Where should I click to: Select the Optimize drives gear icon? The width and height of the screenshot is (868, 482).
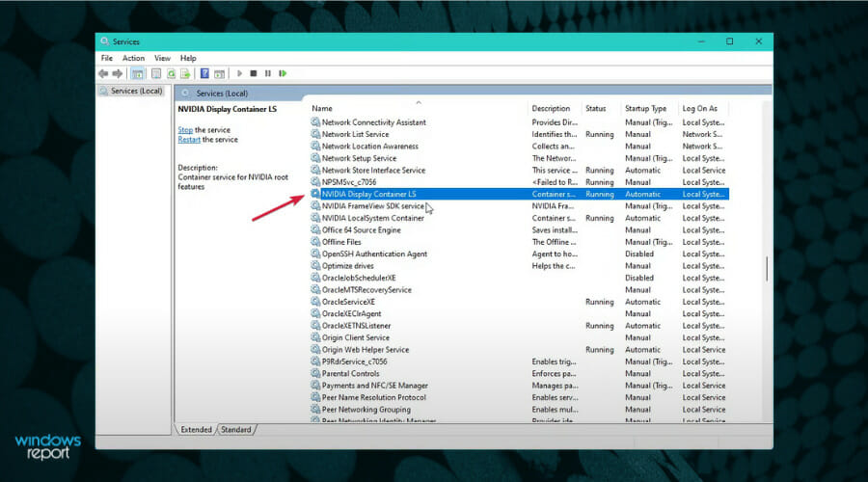(315, 266)
